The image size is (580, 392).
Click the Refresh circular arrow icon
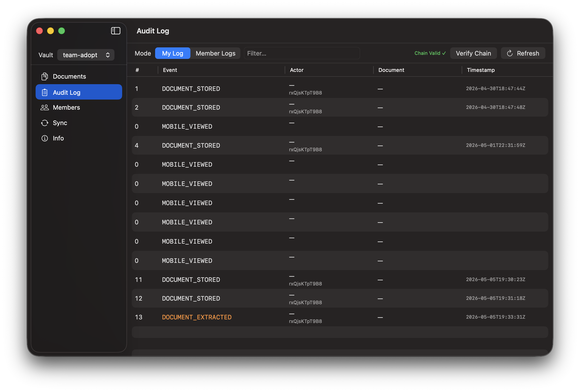coord(510,53)
